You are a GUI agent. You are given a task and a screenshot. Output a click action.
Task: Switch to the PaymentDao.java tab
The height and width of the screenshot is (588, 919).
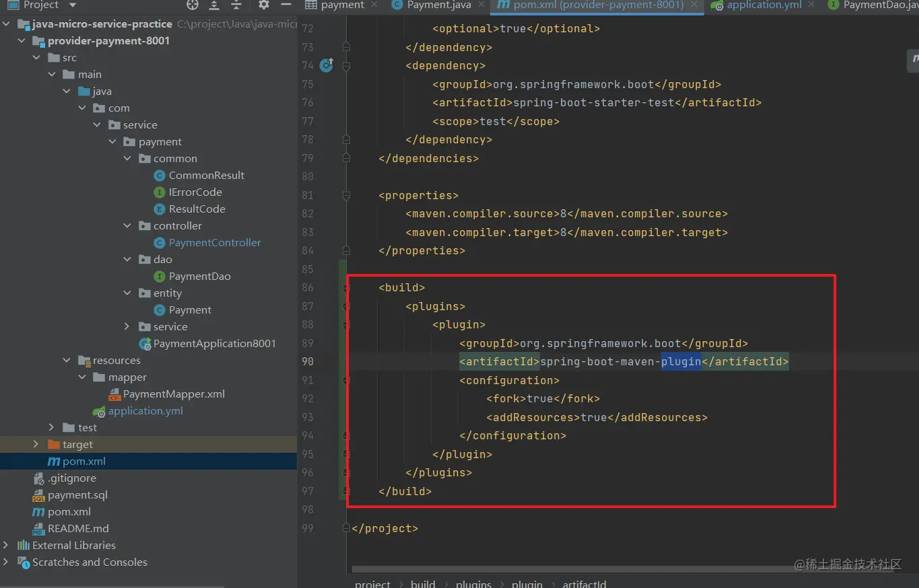879,5
